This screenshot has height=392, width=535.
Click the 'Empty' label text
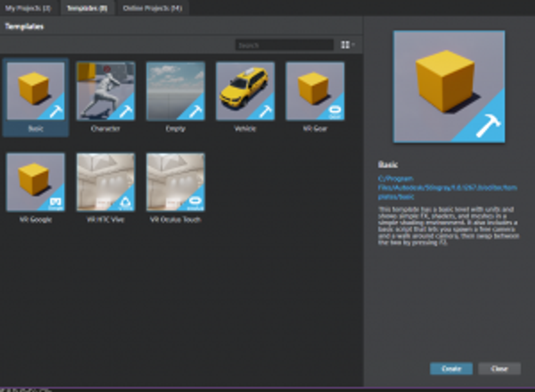[176, 128]
